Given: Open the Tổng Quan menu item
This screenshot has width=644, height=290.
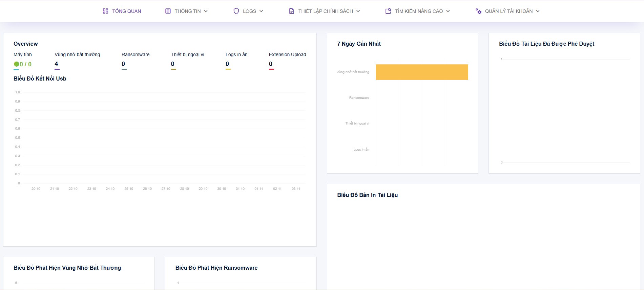Looking at the screenshot, I should coord(126,11).
